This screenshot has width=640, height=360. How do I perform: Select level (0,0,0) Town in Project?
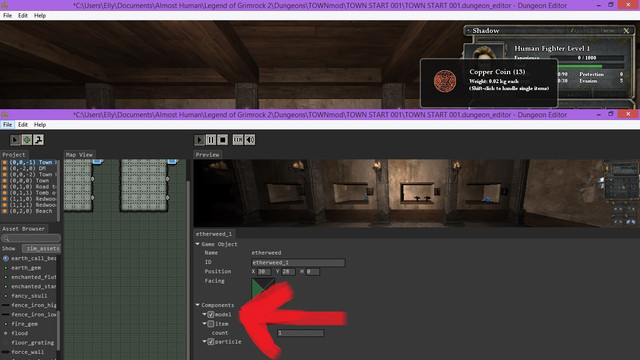tap(29, 180)
